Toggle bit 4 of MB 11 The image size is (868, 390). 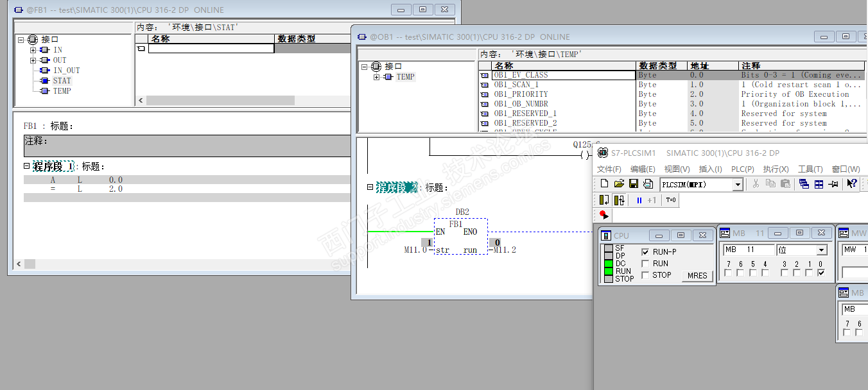765,273
